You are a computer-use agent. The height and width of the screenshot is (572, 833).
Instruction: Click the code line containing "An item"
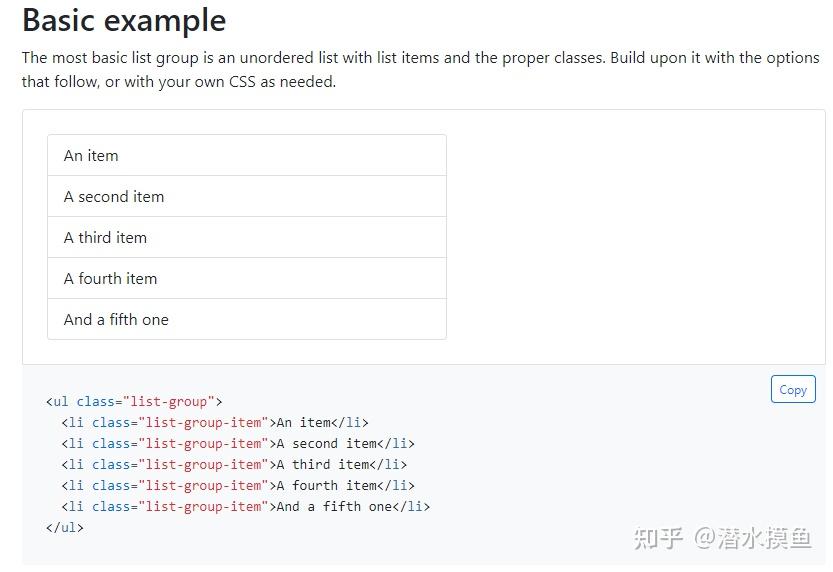[215, 423]
